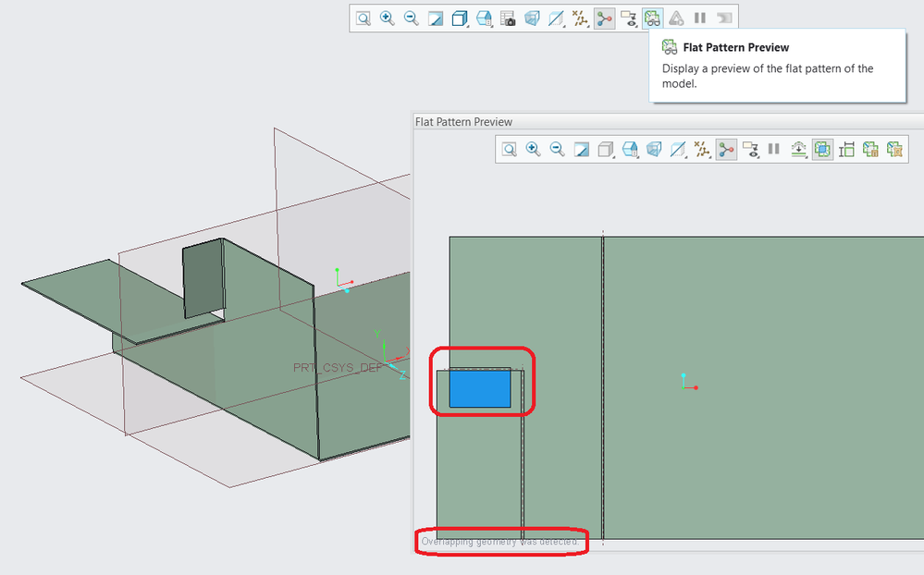Click Repaint in the main graphics toolbar
The width and height of the screenshot is (924, 575).
point(436,18)
